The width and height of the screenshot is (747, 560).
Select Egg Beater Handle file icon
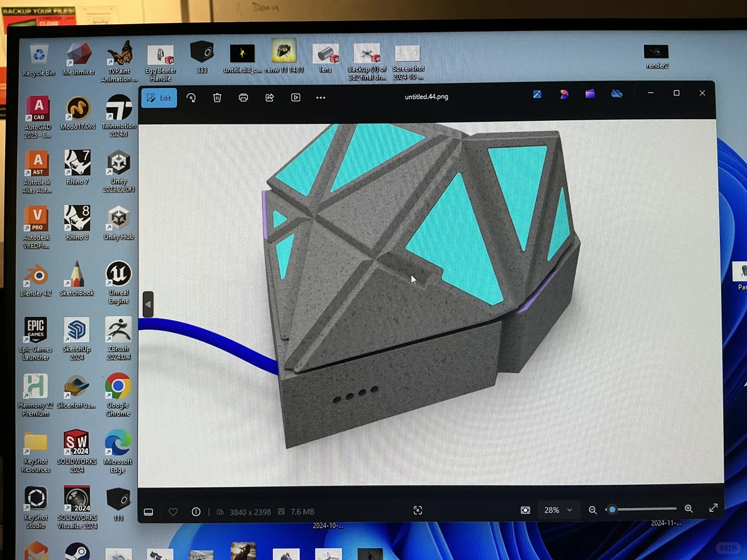161,63
